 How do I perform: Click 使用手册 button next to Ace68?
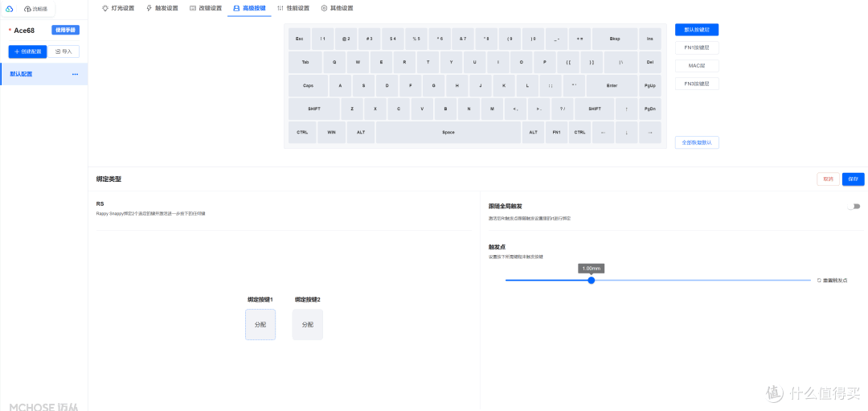coord(65,30)
